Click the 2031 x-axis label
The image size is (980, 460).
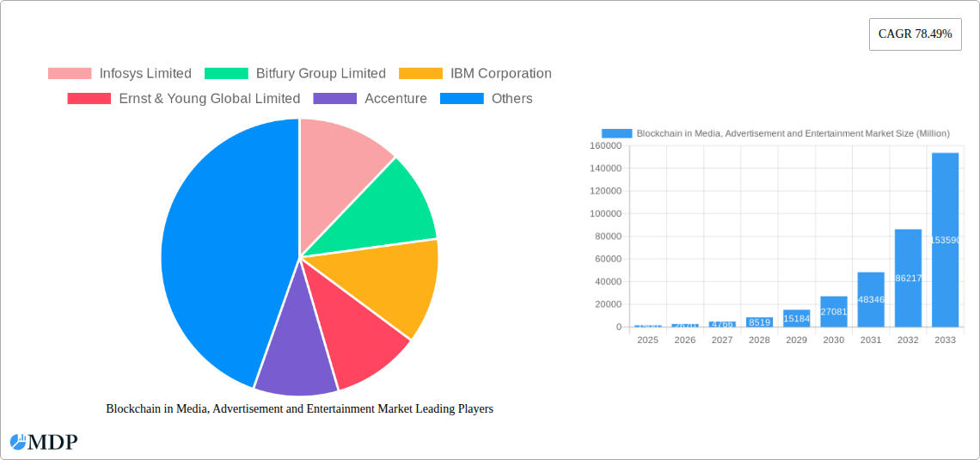(x=871, y=340)
